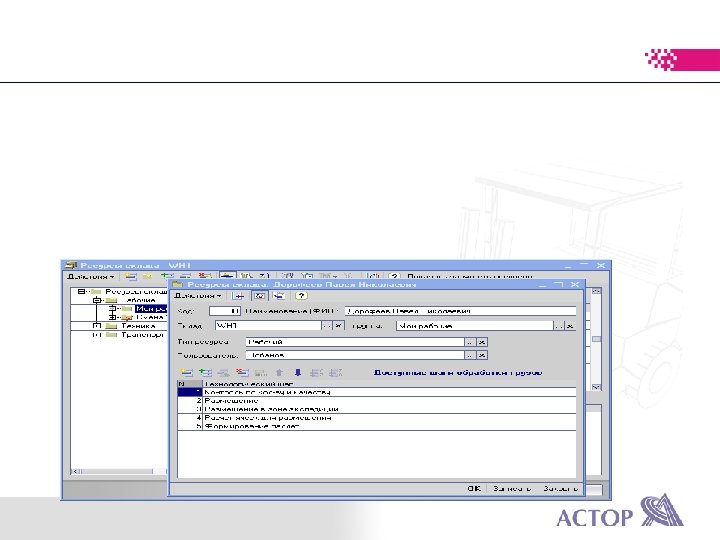Click the sort ascending icon above the steps table
Viewport: 720px width, 540px height.
tap(317, 372)
